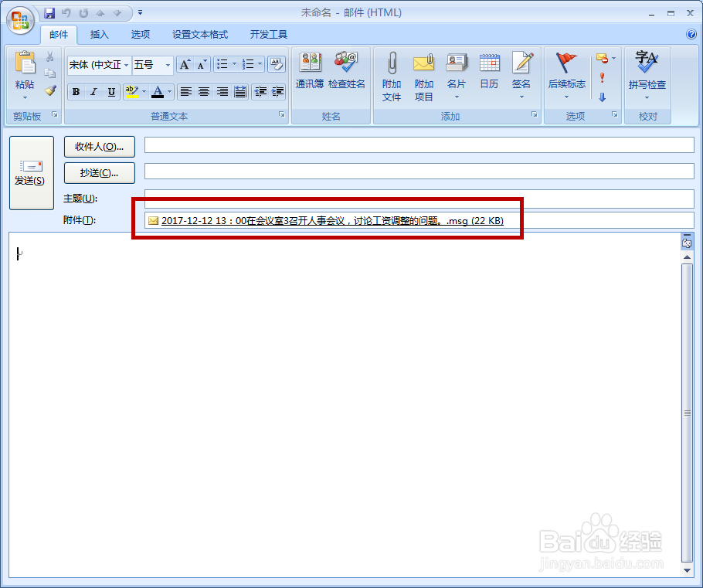Align text to the right

coord(222,92)
